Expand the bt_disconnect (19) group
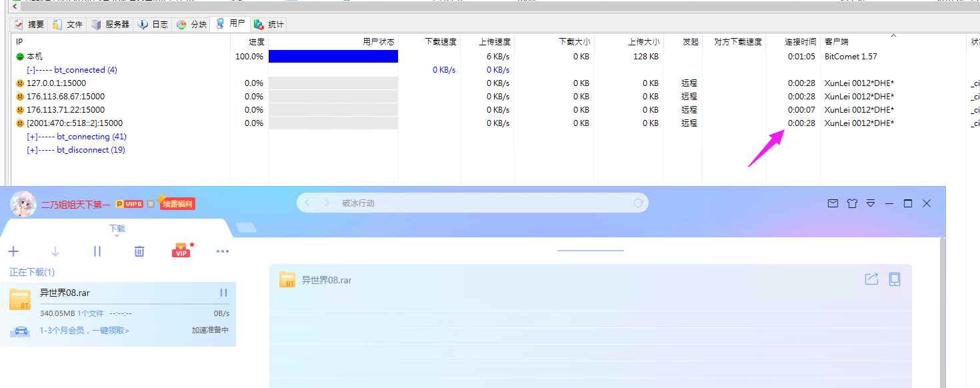Image resolution: width=980 pixels, height=388 pixels. click(x=31, y=150)
